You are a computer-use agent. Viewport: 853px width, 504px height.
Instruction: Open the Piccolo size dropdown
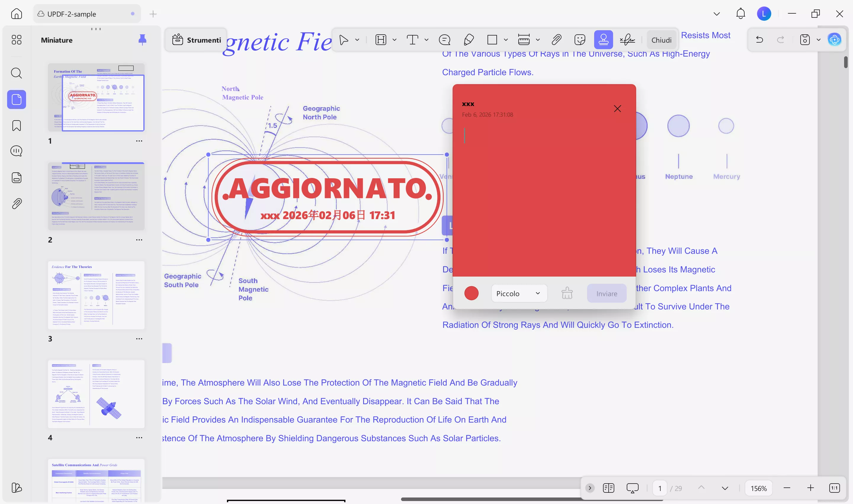pyautogui.click(x=519, y=293)
